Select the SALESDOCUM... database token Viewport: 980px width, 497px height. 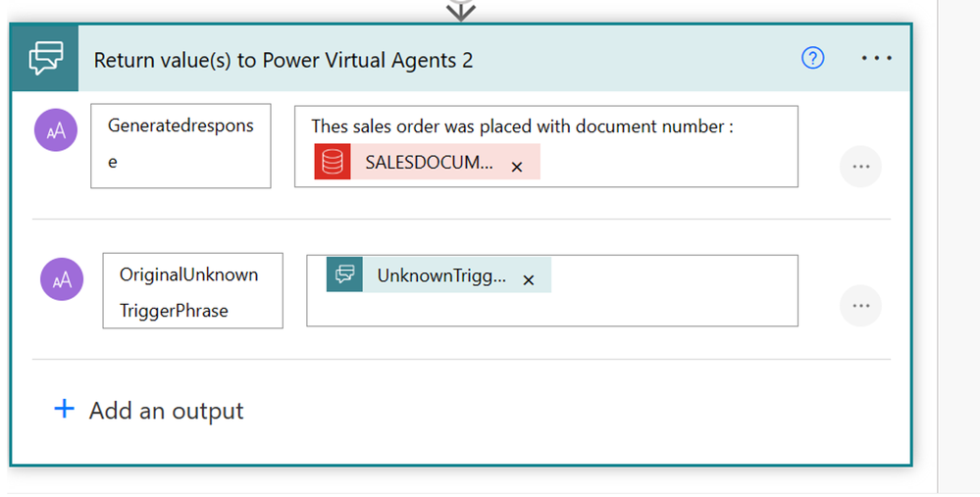point(428,162)
